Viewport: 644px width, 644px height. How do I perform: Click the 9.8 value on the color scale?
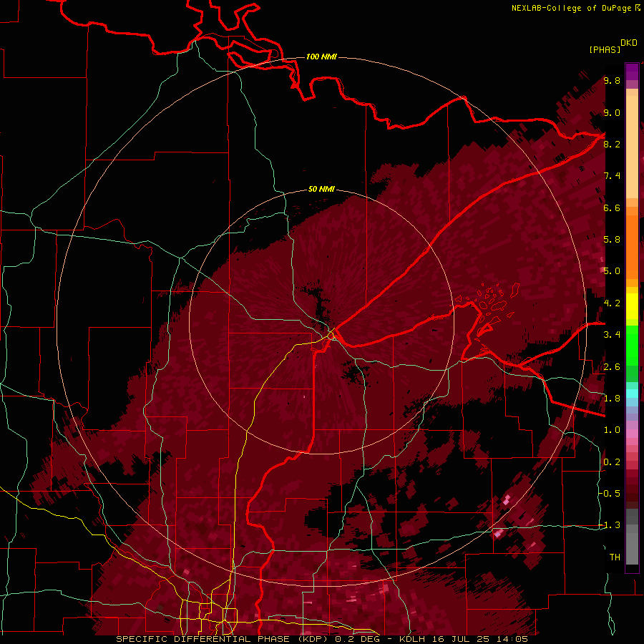[x=612, y=80]
